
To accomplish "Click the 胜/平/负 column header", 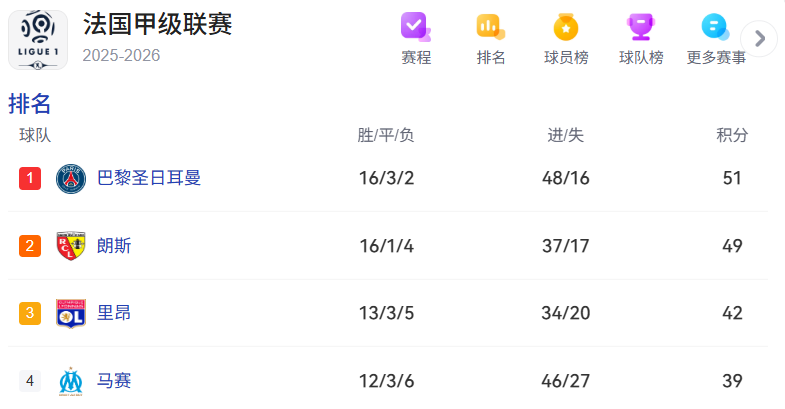I will pos(386,136).
